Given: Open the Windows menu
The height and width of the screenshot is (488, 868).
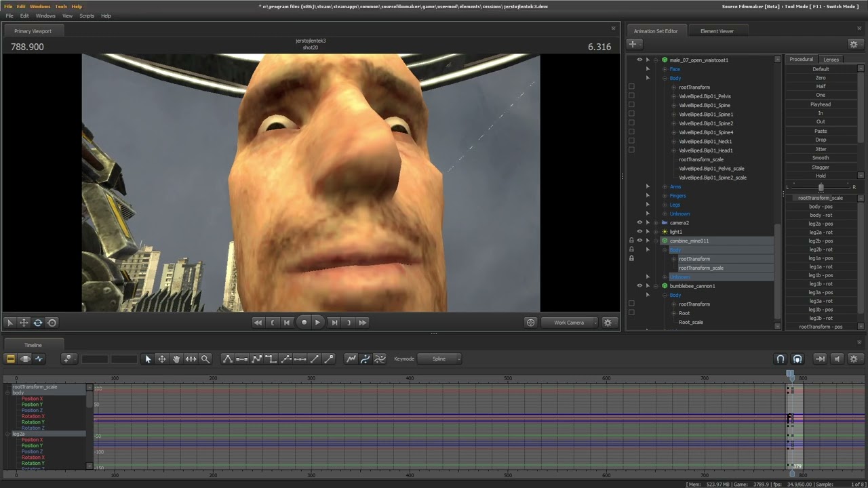Looking at the screenshot, I should pos(45,16).
